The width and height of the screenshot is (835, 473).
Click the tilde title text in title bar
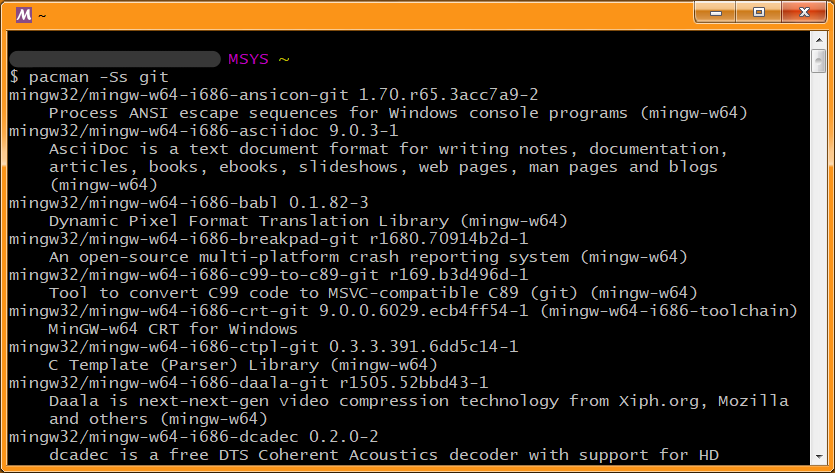click(42, 15)
